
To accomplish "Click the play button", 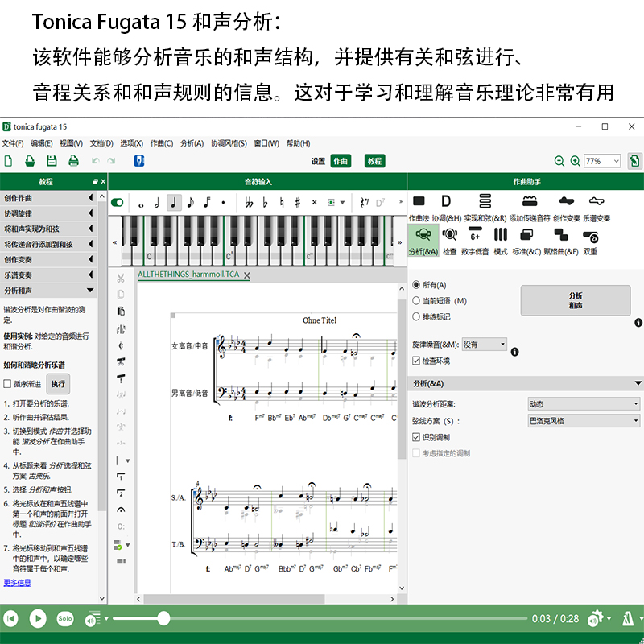I will (x=38, y=618).
